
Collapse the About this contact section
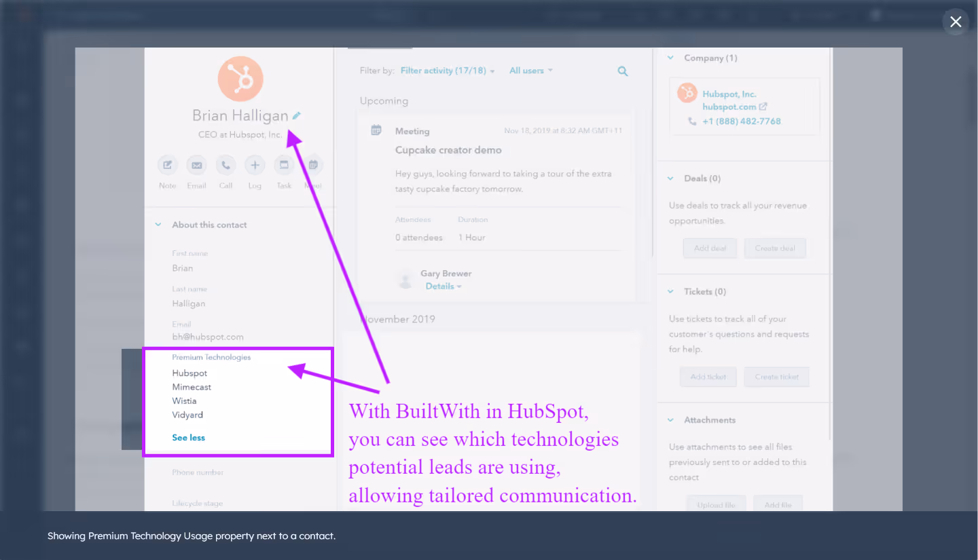pos(158,224)
